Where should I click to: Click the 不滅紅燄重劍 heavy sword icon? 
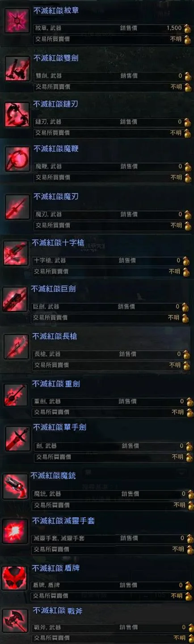(x=16, y=395)
